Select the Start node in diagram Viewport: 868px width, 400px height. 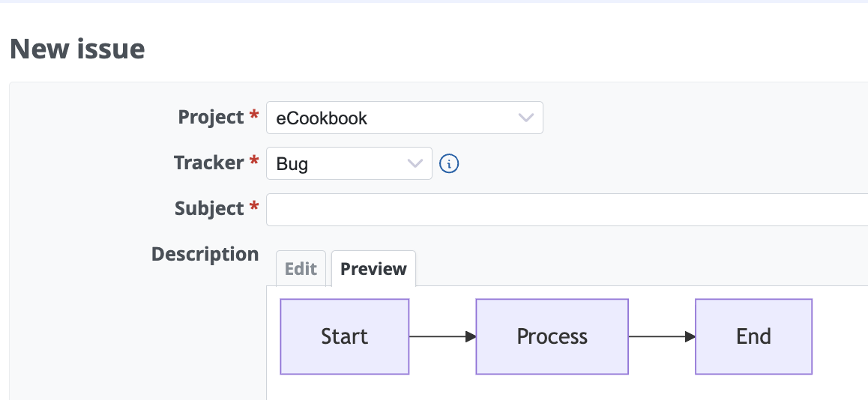click(x=344, y=337)
